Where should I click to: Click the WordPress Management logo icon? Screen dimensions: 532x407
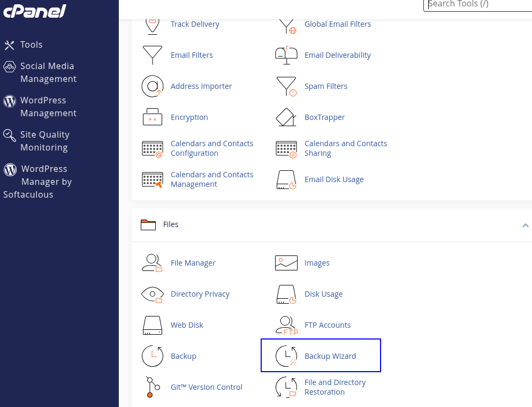10,101
